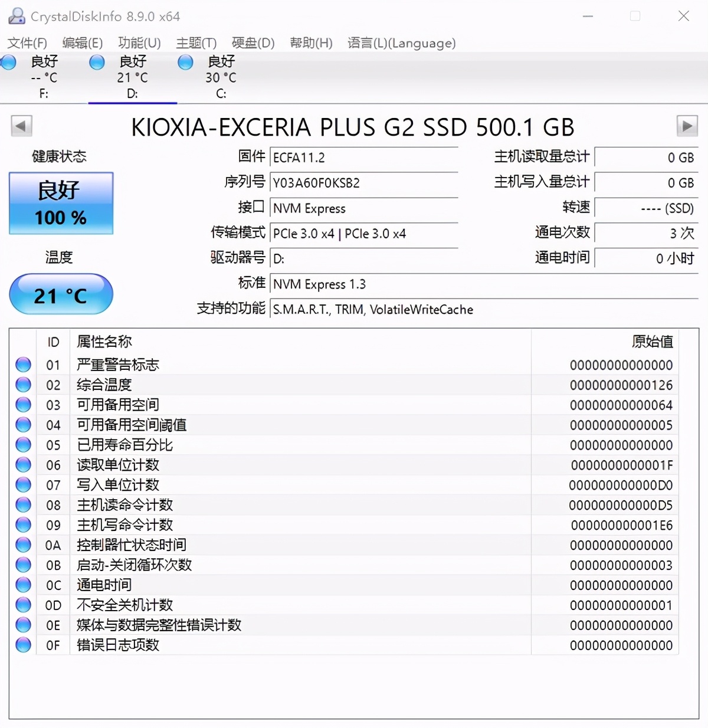Switch to the C: 30 °C drive tab
Screen dimensions: 708x728
coord(221,77)
